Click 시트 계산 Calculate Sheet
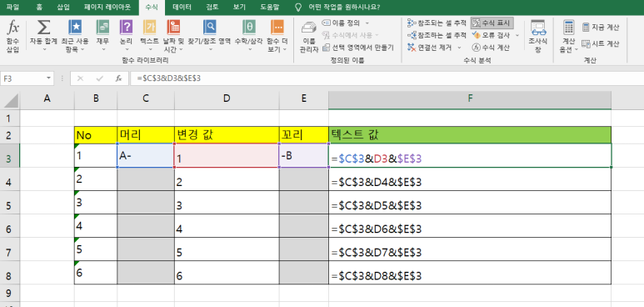The height and width of the screenshot is (307, 644). coord(600,43)
